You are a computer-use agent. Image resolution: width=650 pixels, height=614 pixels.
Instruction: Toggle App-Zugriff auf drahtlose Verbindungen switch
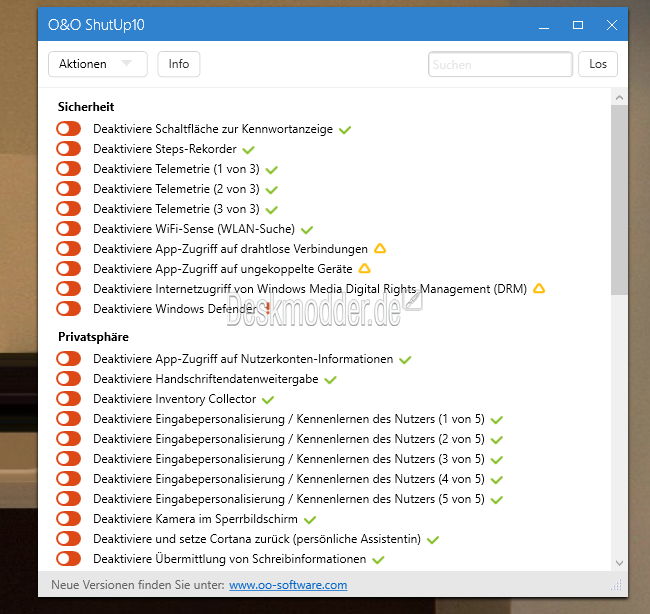(69, 249)
